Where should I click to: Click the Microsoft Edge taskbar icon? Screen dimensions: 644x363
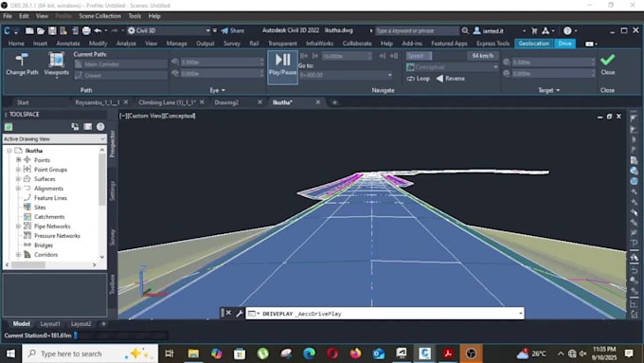(x=309, y=354)
